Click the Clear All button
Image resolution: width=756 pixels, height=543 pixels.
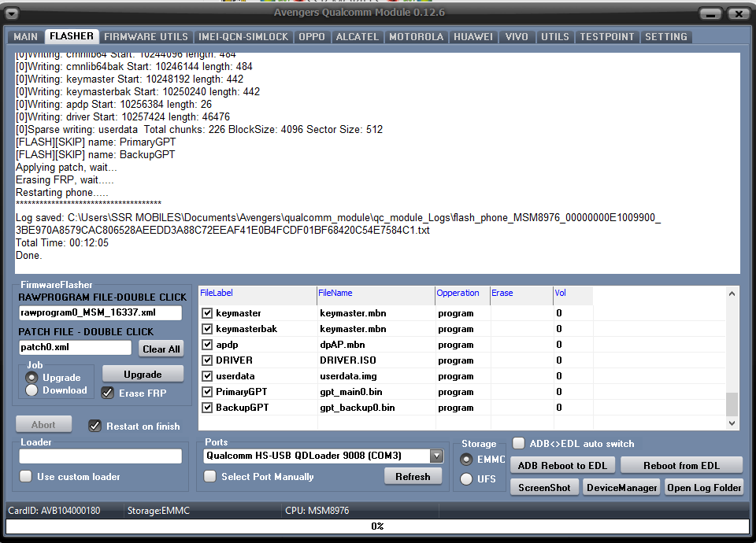tap(161, 349)
